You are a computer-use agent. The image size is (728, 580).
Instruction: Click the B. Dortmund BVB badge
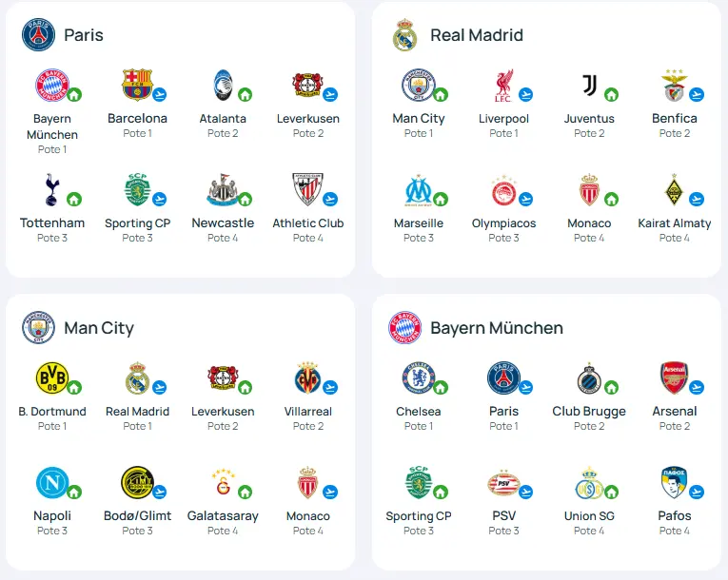pyautogui.click(x=52, y=377)
